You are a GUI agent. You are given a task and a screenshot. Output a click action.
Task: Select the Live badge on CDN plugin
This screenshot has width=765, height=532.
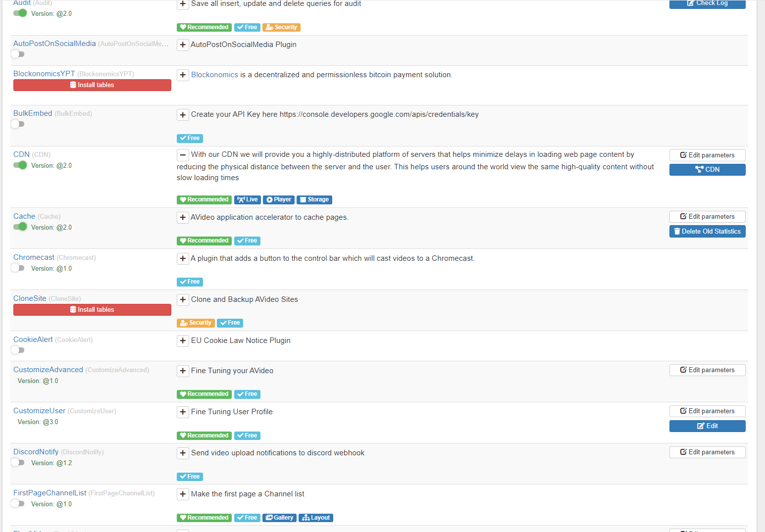248,199
